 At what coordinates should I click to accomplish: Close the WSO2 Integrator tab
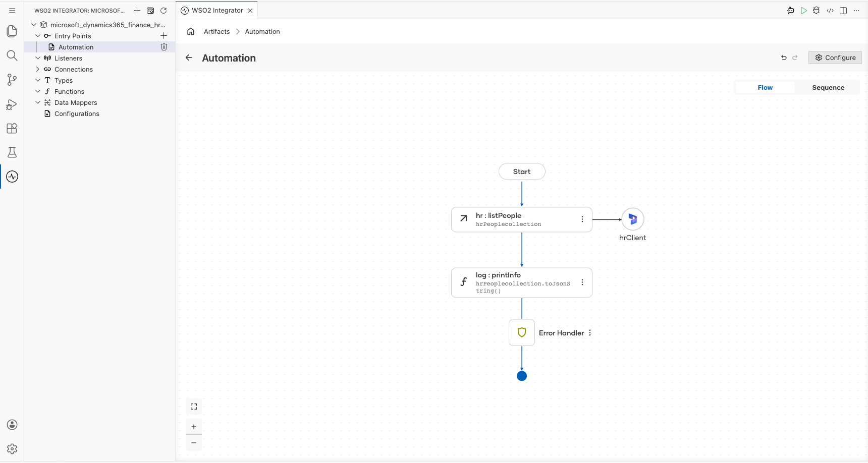(250, 10)
